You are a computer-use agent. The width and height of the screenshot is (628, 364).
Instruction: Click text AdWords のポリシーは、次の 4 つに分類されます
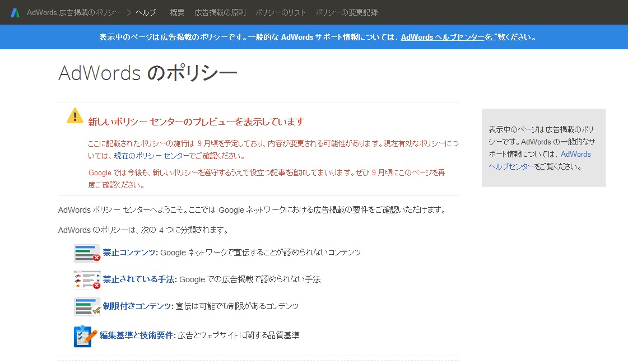point(143,230)
